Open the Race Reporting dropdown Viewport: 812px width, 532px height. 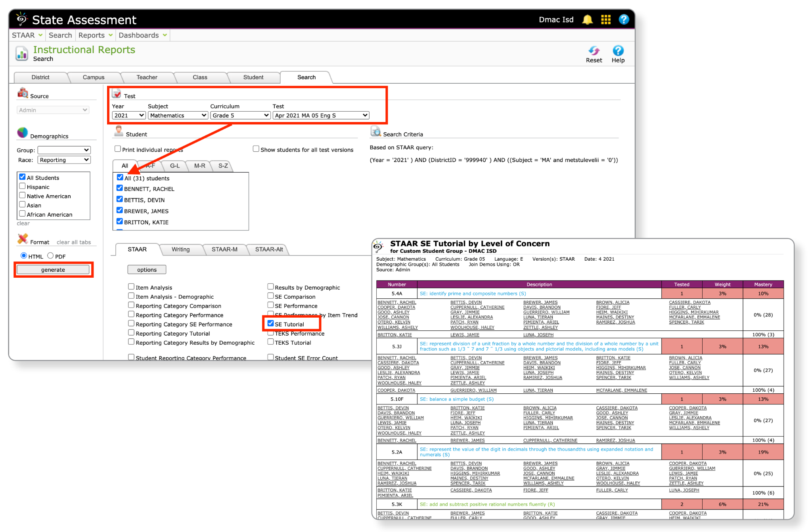tap(64, 160)
